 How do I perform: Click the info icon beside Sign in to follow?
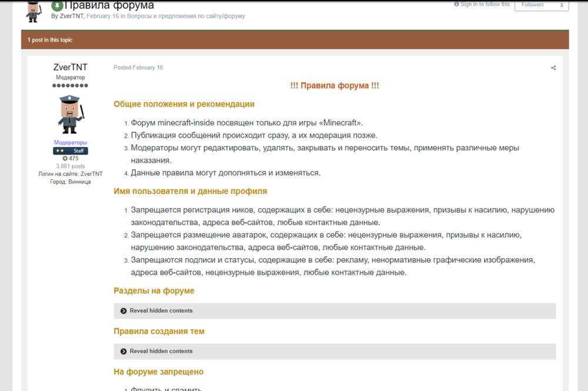(456, 4)
